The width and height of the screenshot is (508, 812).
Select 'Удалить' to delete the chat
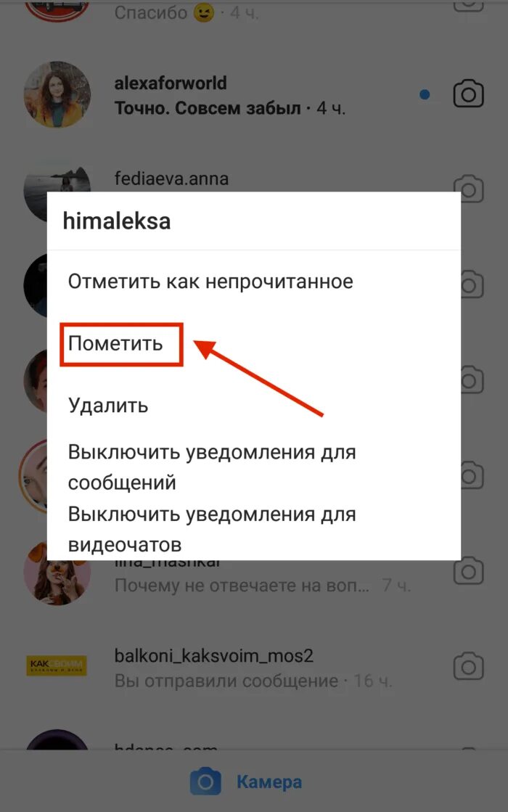click(108, 406)
